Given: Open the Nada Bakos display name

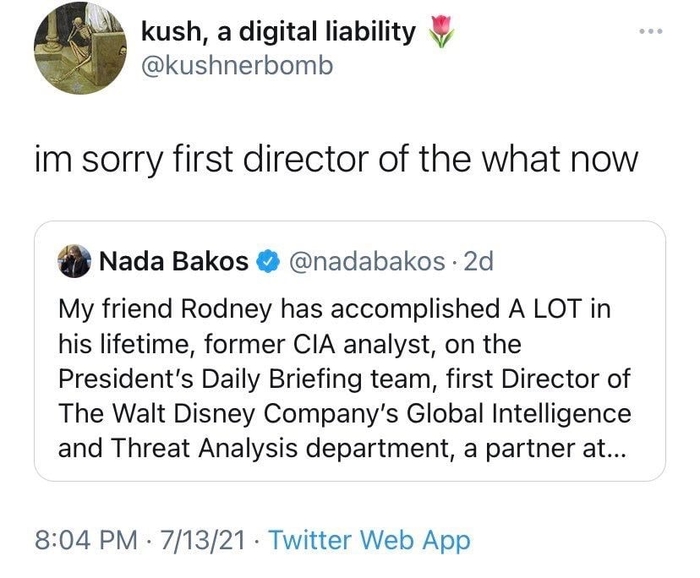Looking at the screenshot, I should [174, 262].
